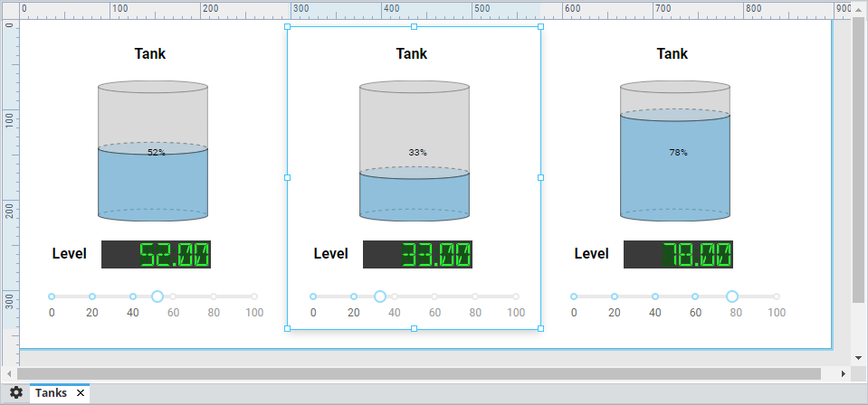Click the Tank title above 52% tank
868x405 pixels.
[x=150, y=53]
